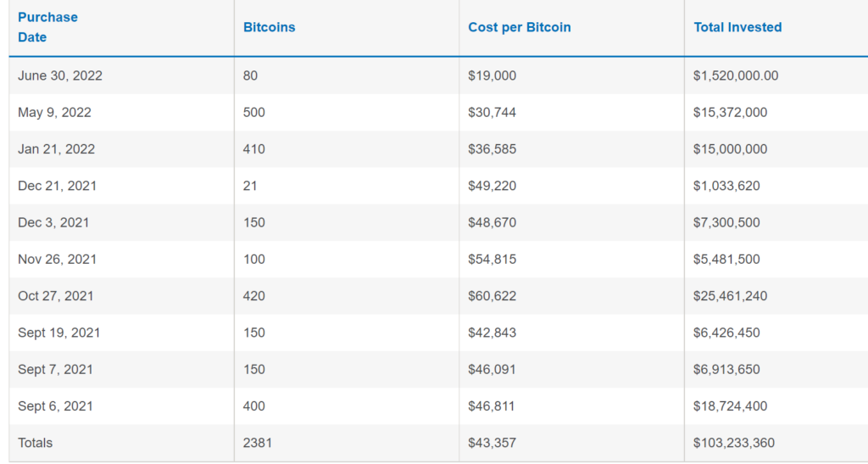
Task: Click the $54,815 cost per bitcoin cell
Action: 492,260
